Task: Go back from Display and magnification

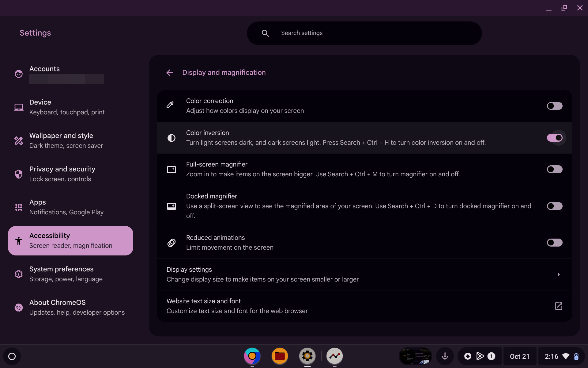Action: coord(170,73)
